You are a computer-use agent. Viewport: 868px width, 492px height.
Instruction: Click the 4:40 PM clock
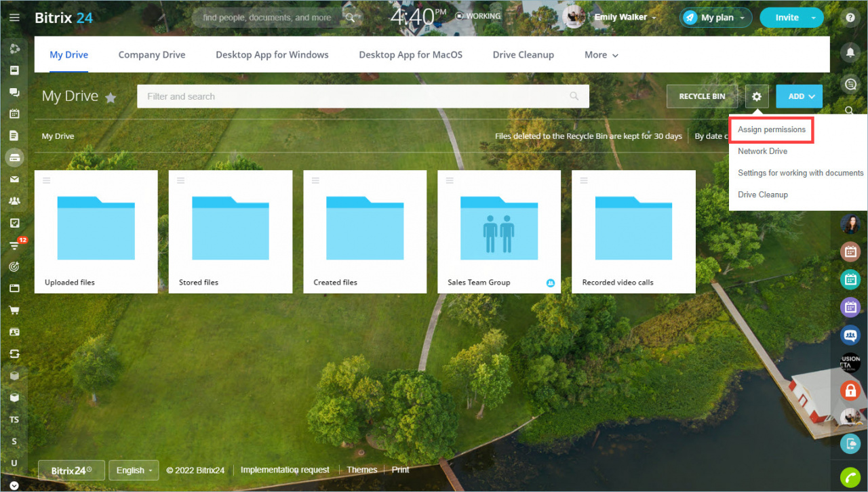tap(418, 16)
